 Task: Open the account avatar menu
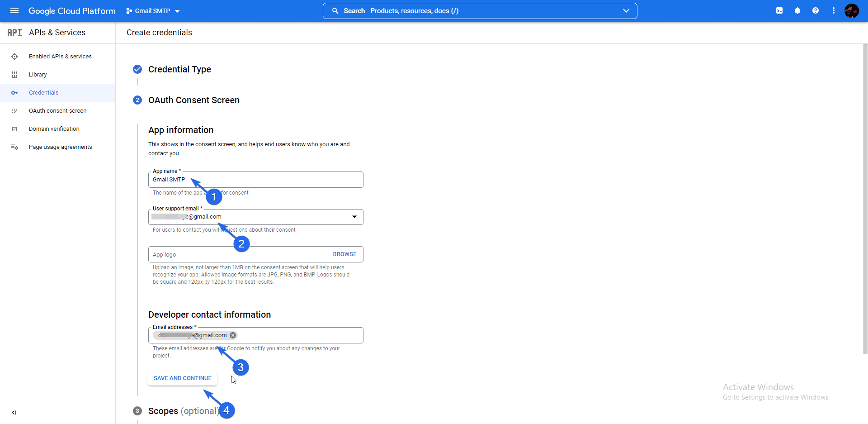(x=852, y=10)
